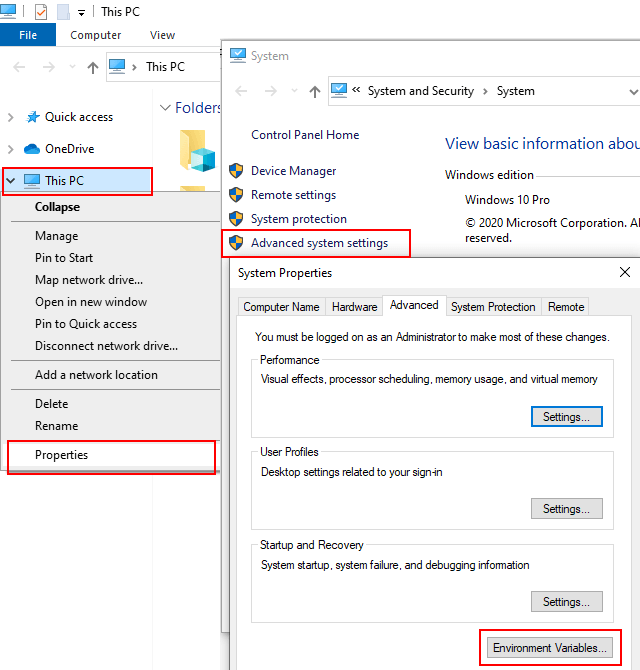Click the Properties checkmark icon in title bar
640x670 pixels.
(x=41, y=12)
